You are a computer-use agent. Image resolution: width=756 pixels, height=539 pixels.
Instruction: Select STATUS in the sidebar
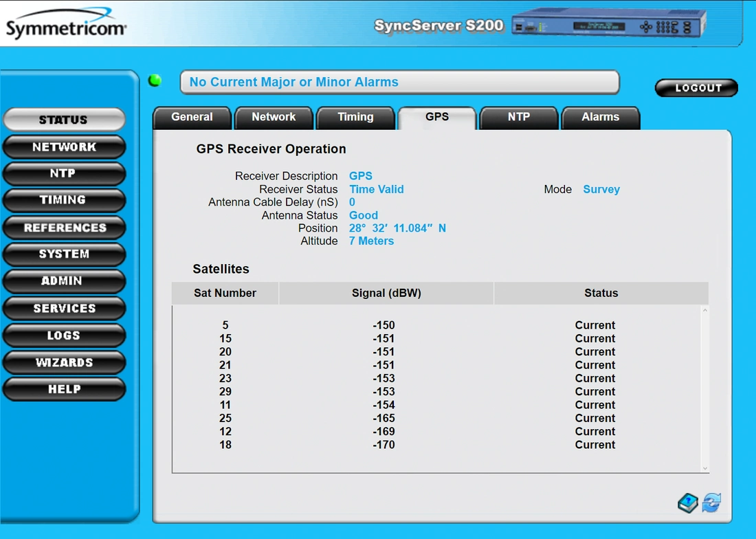click(64, 120)
